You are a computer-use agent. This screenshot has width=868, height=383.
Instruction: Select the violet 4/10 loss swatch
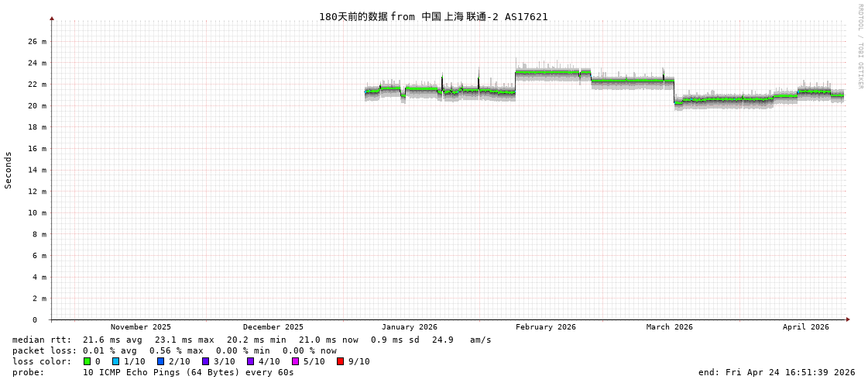pyautogui.click(x=251, y=361)
